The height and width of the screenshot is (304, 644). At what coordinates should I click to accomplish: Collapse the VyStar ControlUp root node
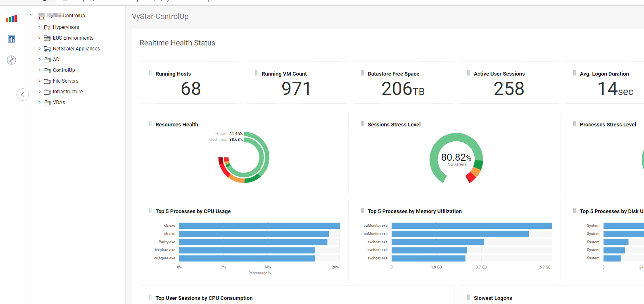(x=31, y=15)
